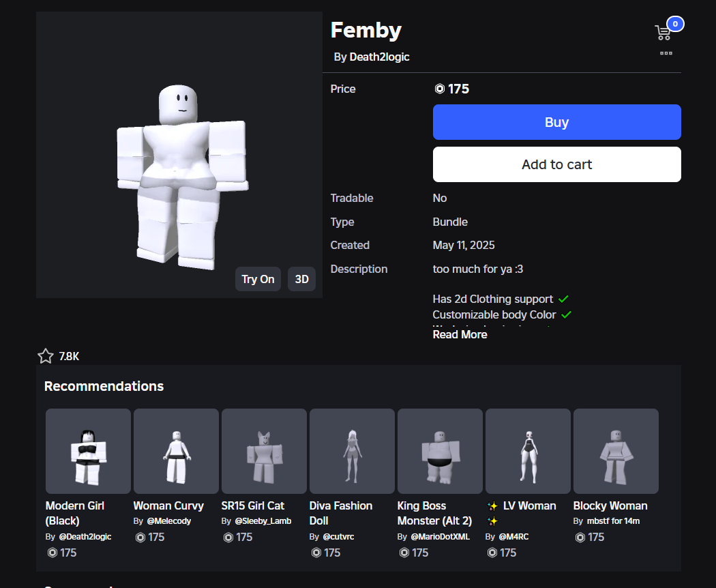Click the Modern Girl (Black) title link
Image resolution: width=716 pixels, height=588 pixels.
click(x=75, y=513)
